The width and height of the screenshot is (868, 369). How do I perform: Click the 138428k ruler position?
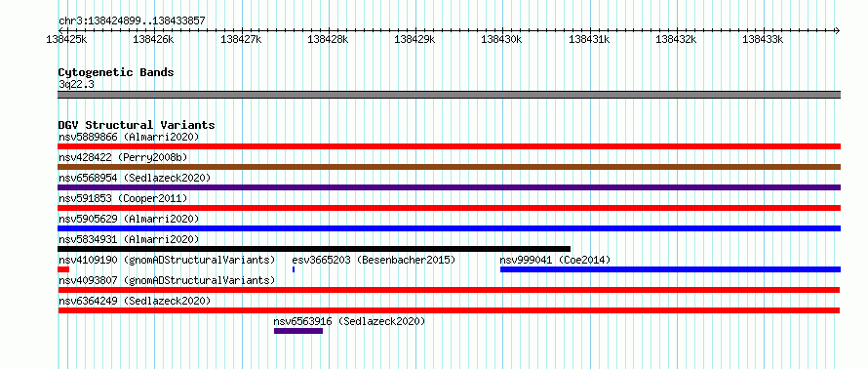pyautogui.click(x=328, y=39)
